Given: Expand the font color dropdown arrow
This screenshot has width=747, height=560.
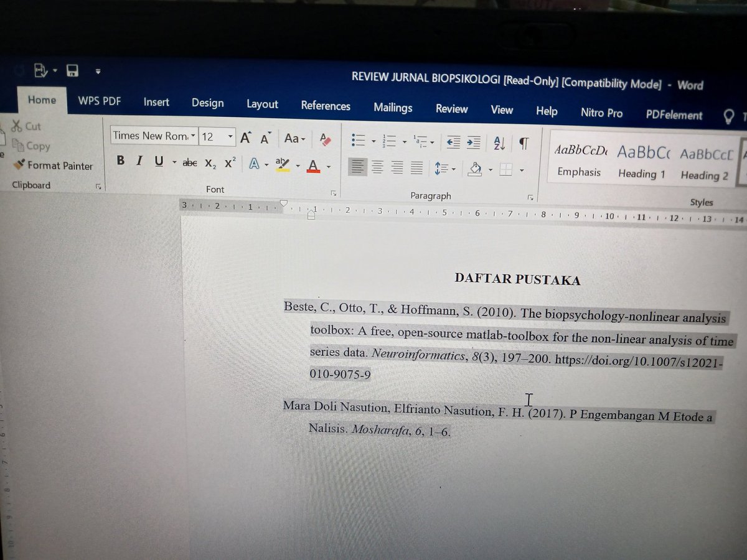Looking at the screenshot, I should pos(328,167).
